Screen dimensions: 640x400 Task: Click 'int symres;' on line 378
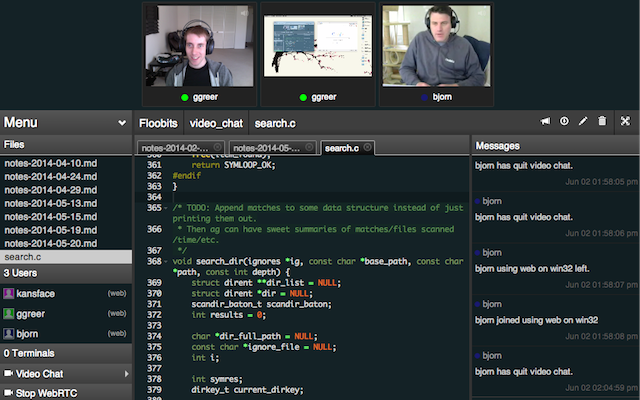click(217, 379)
